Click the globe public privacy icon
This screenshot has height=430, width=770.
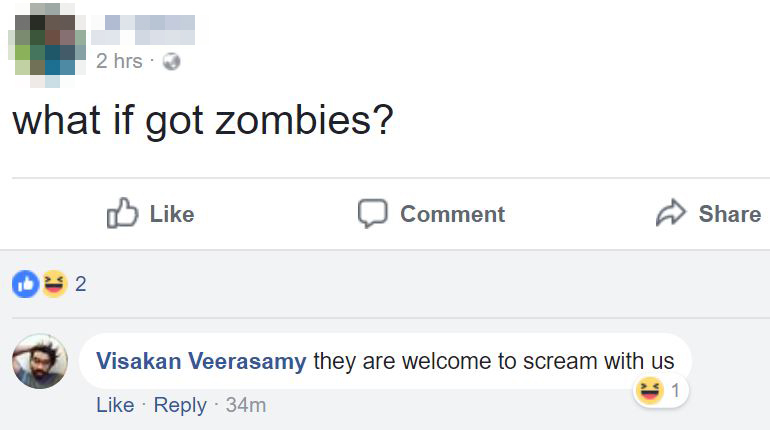click(171, 62)
